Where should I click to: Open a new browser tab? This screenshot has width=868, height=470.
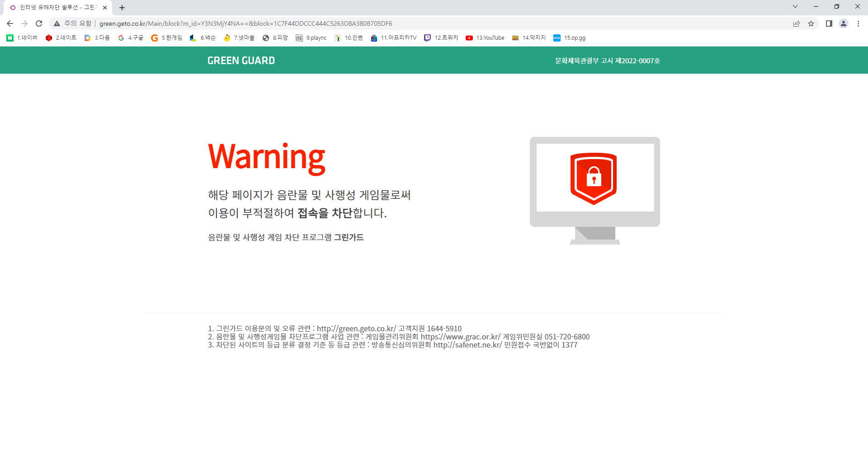(x=122, y=7)
